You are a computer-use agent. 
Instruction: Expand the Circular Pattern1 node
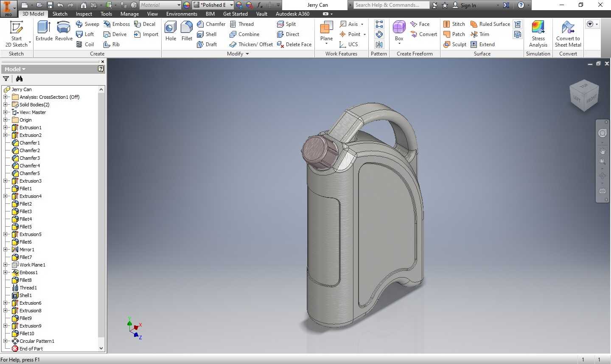pyautogui.click(x=5, y=341)
